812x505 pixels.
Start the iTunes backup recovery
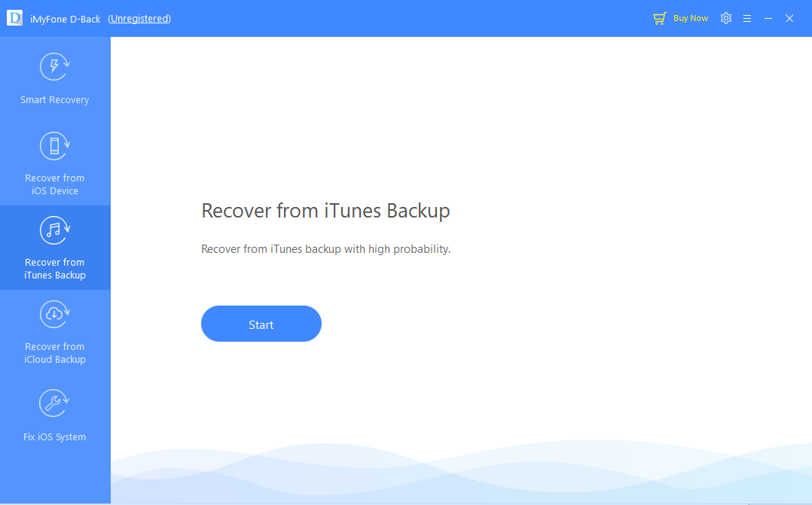[261, 324]
